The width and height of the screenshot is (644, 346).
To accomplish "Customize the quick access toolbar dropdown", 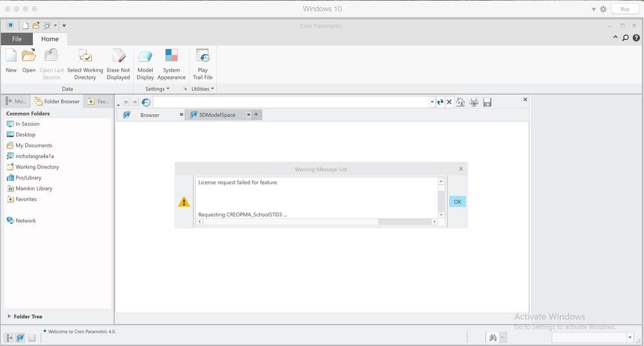I will tap(64, 26).
